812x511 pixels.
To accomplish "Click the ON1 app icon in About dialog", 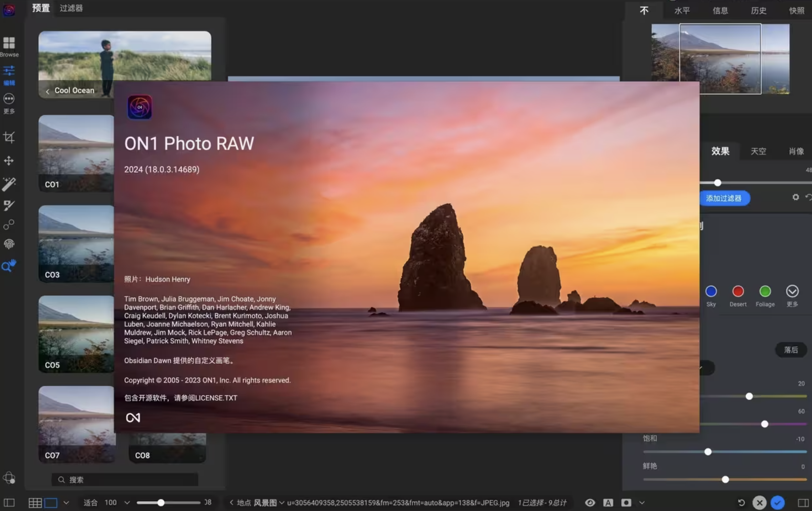I will point(140,107).
